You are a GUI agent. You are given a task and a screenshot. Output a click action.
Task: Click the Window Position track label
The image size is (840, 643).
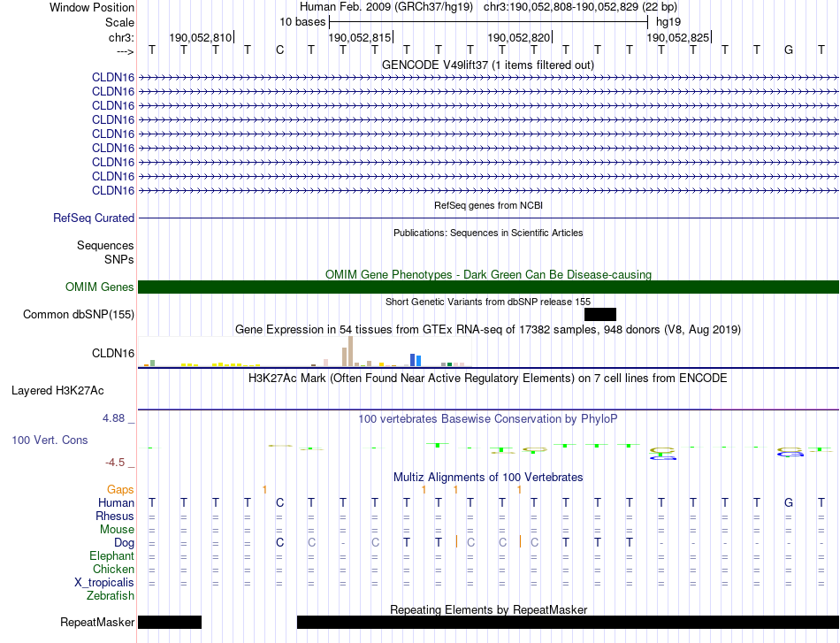coord(92,7)
